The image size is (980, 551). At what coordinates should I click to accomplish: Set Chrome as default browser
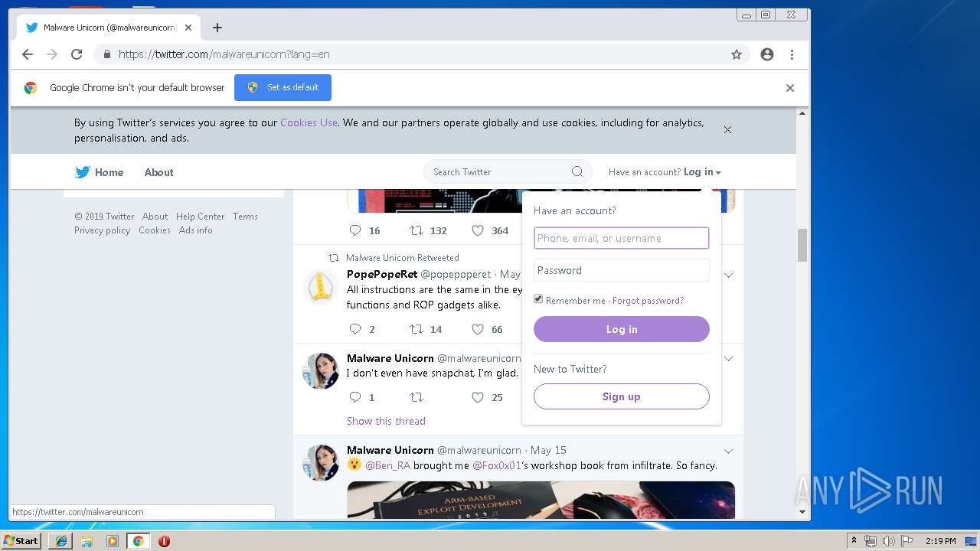(x=283, y=87)
